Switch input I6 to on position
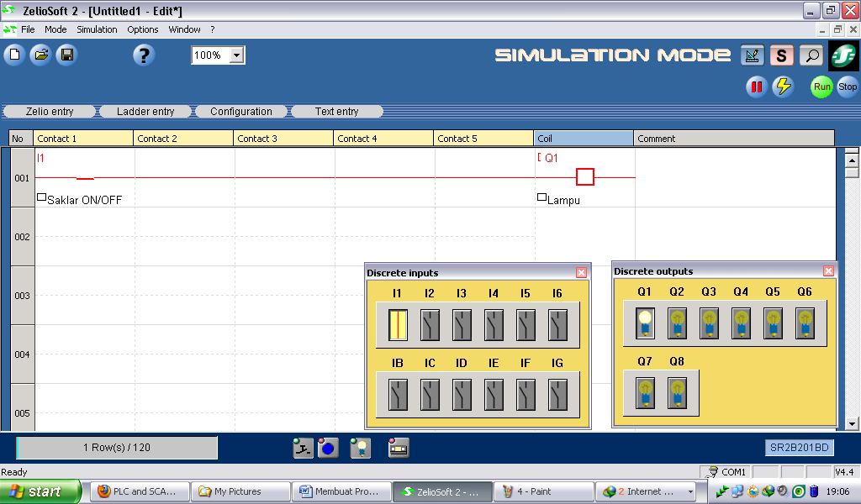 [x=557, y=324]
